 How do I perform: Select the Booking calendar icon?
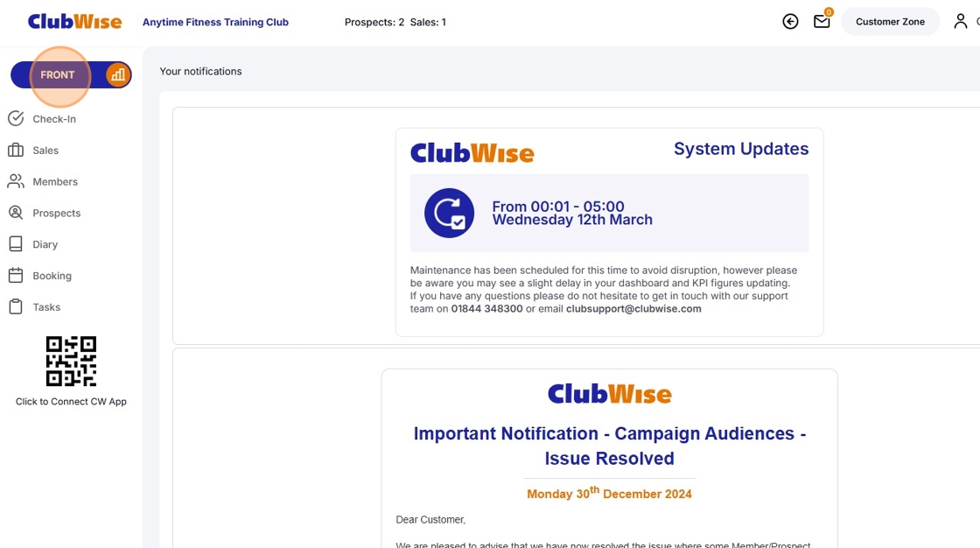(16, 275)
